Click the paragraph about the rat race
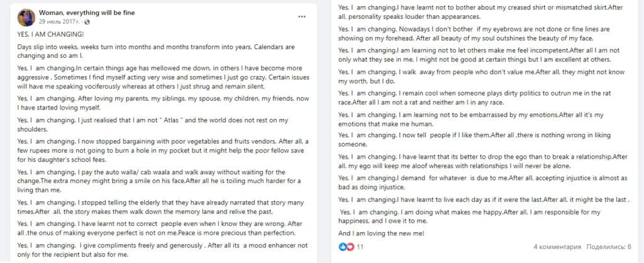 (x=474, y=98)
